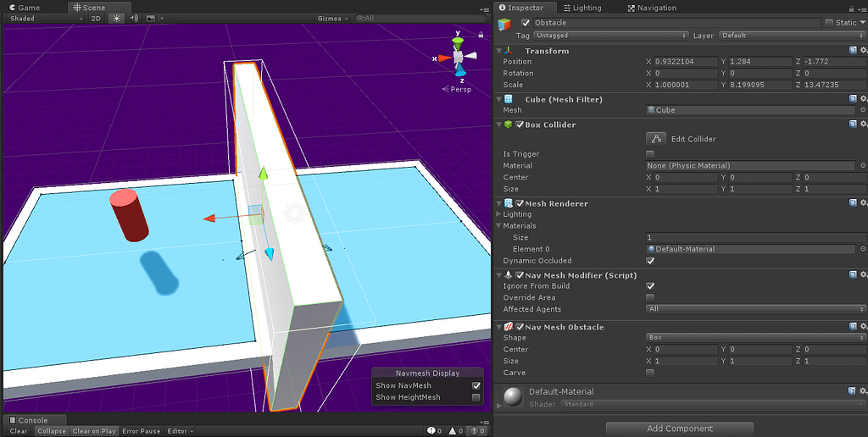868x437 pixels.
Task: Open Nav Mesh Obstacle gear menu
Action: [x=863, y=327]
